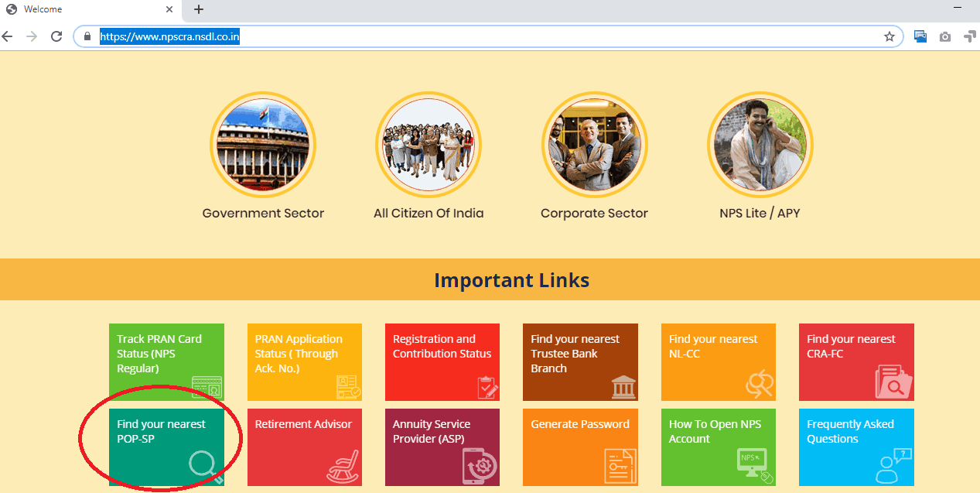Click the folder search icon on CRA-FC tile
This screenshot has height=493, width=980.
893,382
